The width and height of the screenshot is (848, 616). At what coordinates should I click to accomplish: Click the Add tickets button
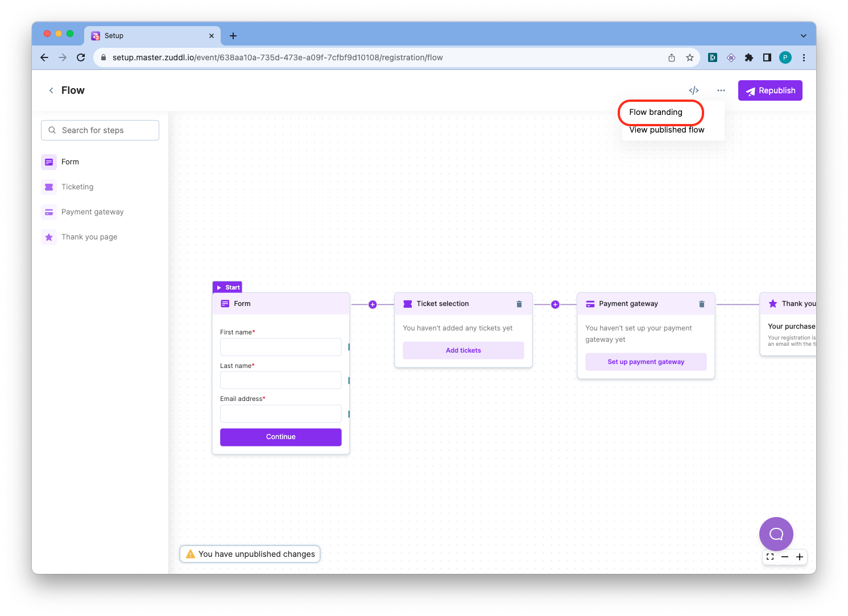pyautogui.click(x=464, y=350)
